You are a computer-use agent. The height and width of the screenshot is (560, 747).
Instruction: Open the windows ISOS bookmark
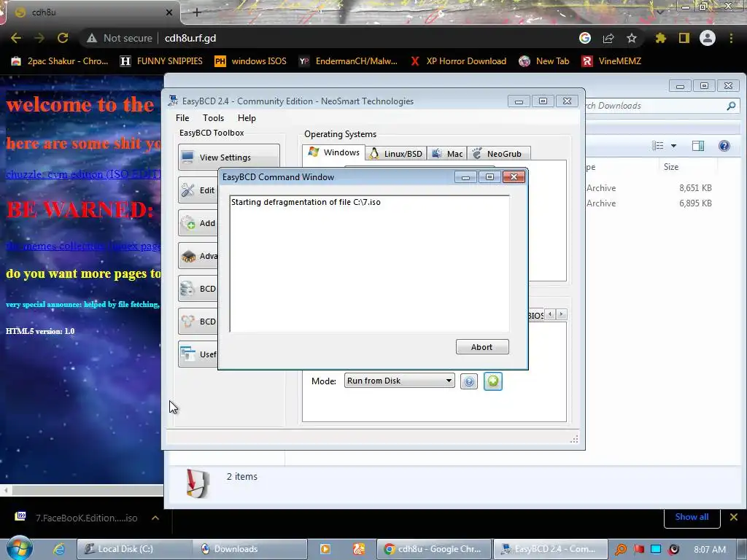point(251,61)
